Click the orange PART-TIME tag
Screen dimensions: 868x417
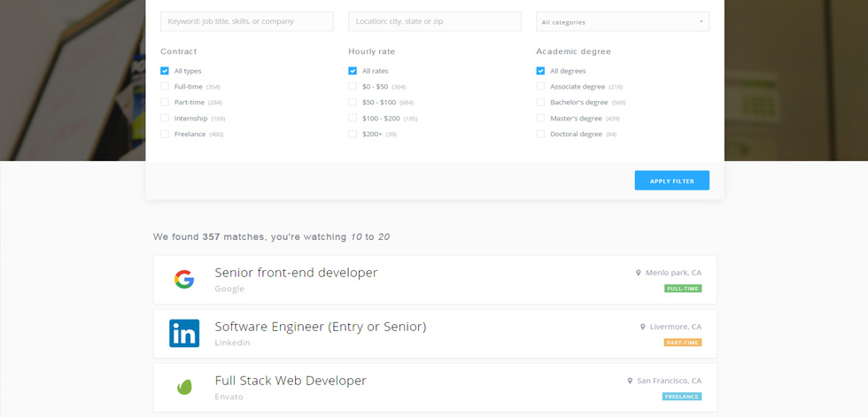click(683, 343)
